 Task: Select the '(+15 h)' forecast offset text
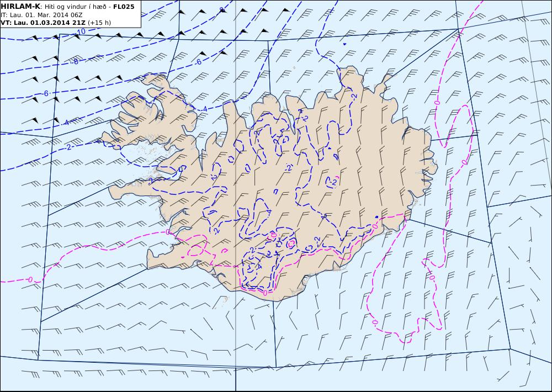(99, 23)
